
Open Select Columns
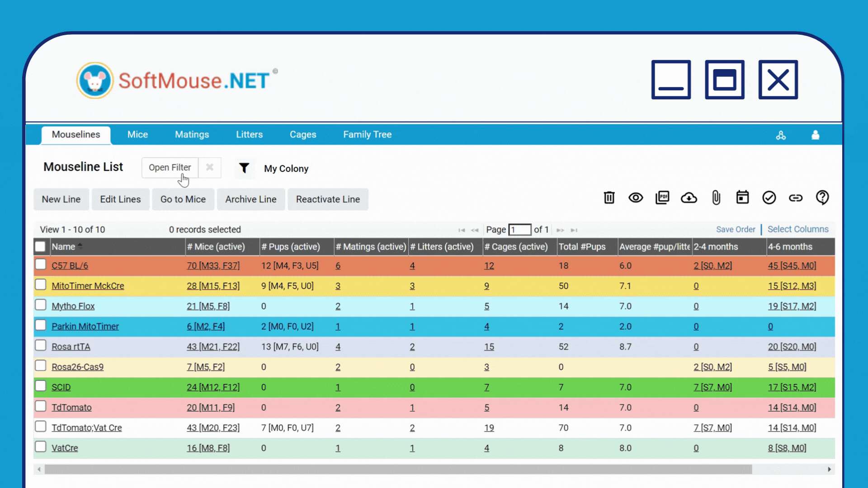pyautogui.click(x=798, y=229)
